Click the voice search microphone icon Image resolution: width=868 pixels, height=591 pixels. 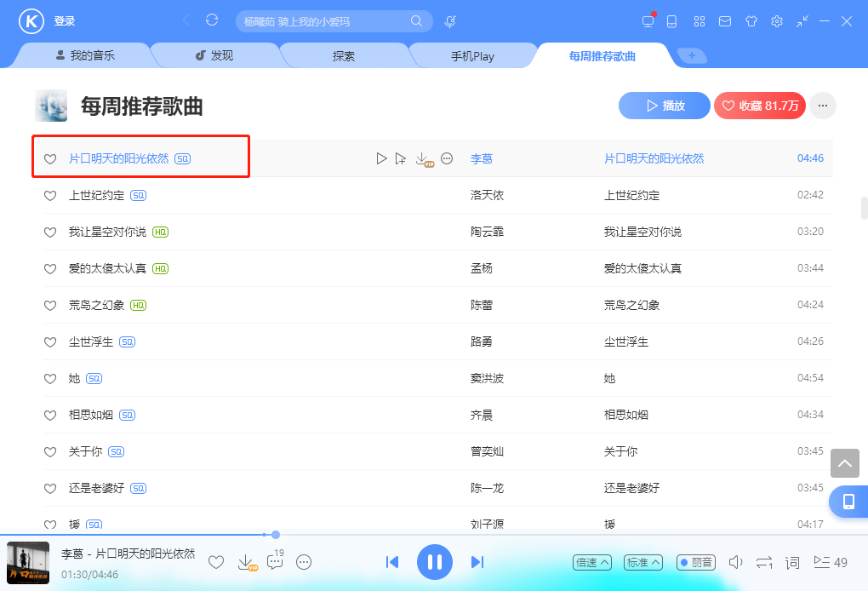click(x=450, y=21)
